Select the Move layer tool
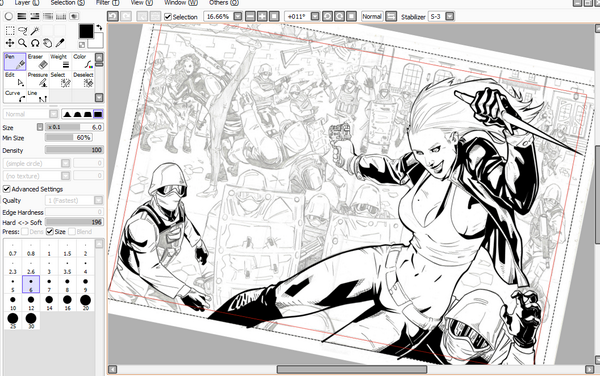This screenshot has width=600, height=376. 10,43
